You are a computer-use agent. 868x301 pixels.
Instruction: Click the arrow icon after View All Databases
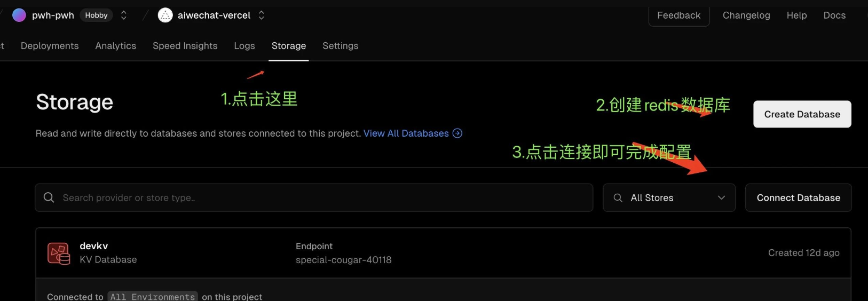point(457,133)
